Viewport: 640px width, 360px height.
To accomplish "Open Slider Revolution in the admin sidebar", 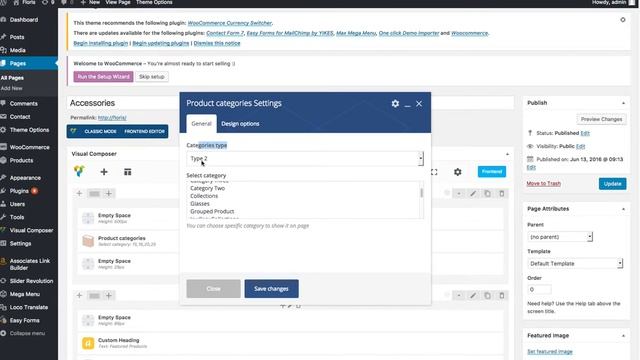I will [x=31, y=281].
